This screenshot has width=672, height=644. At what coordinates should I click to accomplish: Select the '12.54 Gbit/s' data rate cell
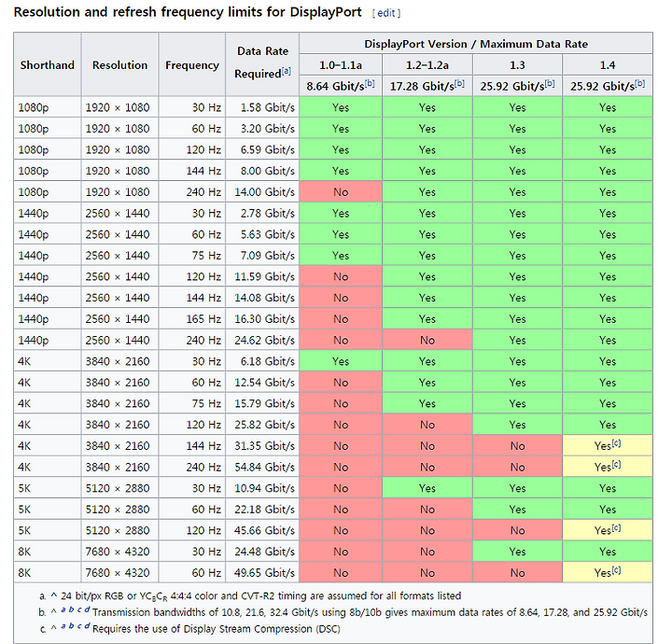262,382
